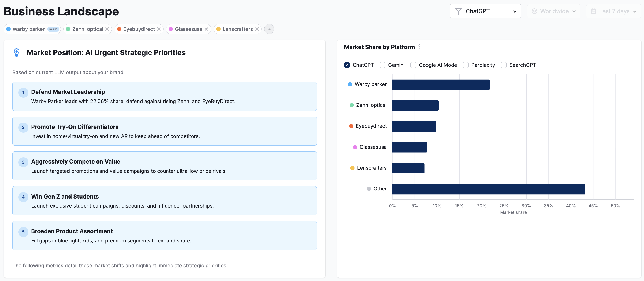The image size is (644, 281).
Task: Remove Eyebuydirect competitor chip
Action: 159,29
